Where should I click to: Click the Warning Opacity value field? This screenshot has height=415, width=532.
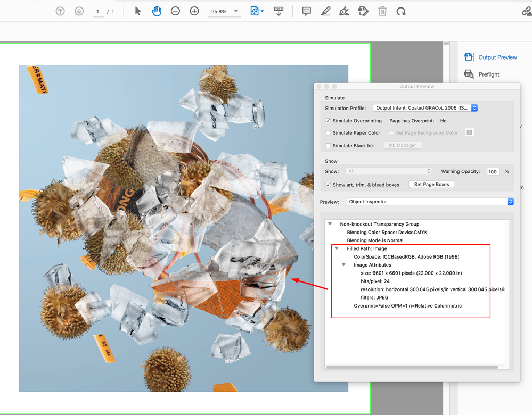click(493, 171)
